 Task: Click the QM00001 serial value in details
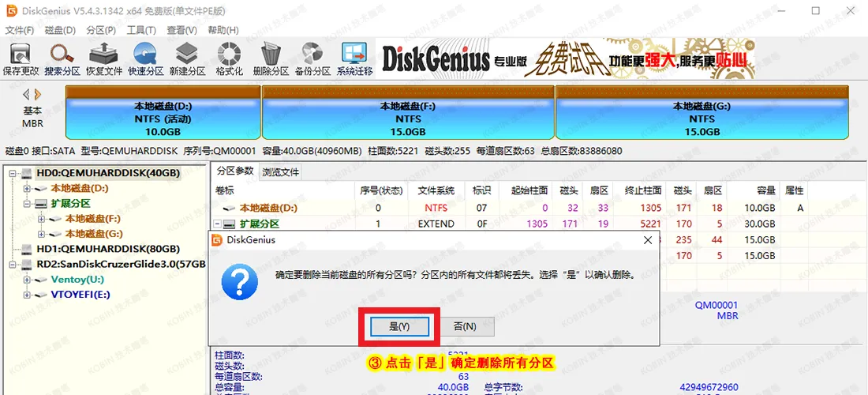coord(716,305)
